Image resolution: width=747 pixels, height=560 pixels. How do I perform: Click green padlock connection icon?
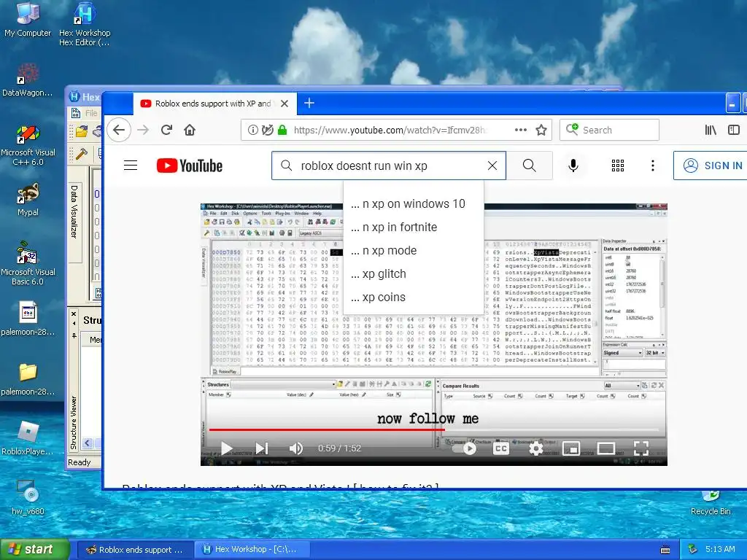tap(282, 130)
